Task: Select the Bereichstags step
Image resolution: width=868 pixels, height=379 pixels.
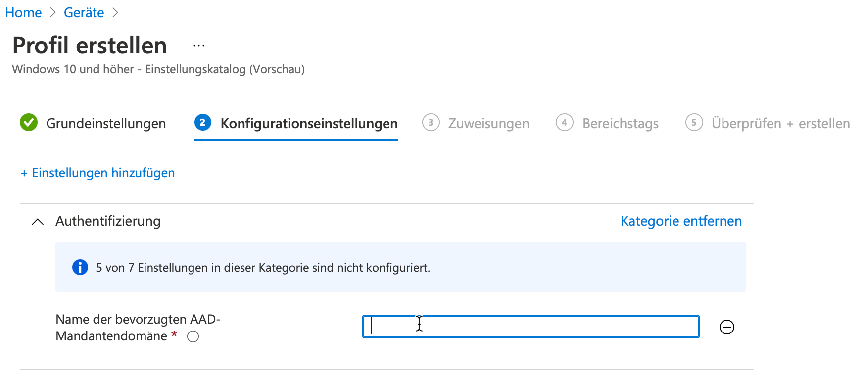Action: pyautogui.click(x=620, y=124)
